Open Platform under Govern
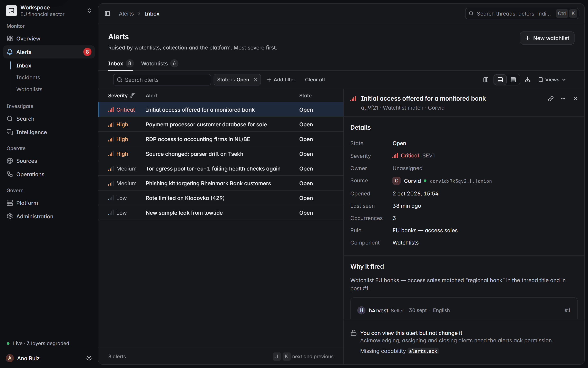Image resolution: width=588 pixels, height=368 pixels. pos(49,203)
